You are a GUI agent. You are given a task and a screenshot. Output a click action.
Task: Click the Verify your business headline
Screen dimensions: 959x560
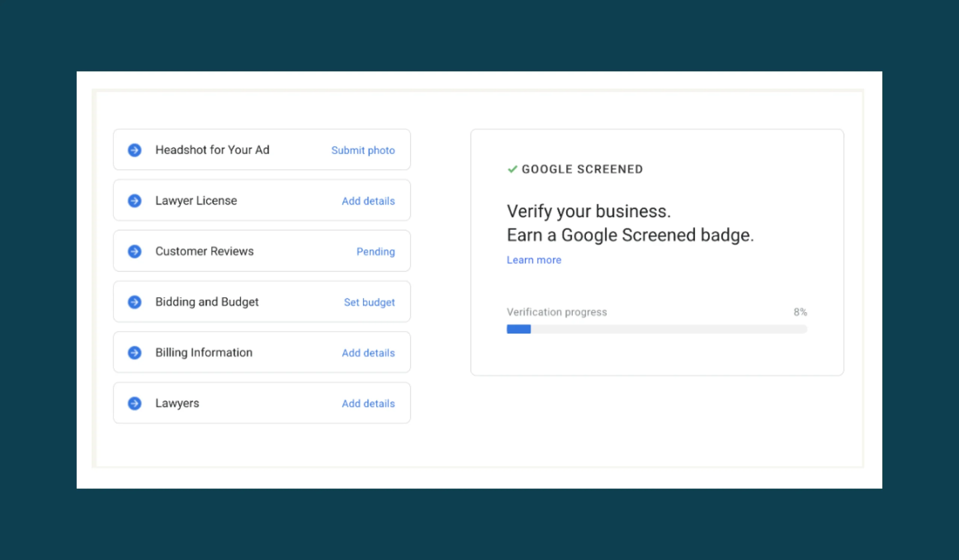pos(589,211)
